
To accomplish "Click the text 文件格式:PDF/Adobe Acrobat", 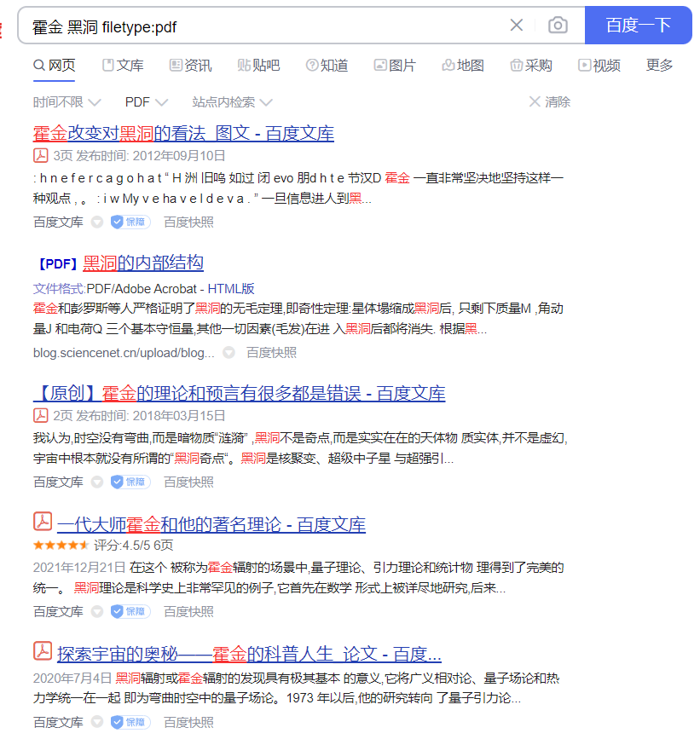I will (114, 289).
